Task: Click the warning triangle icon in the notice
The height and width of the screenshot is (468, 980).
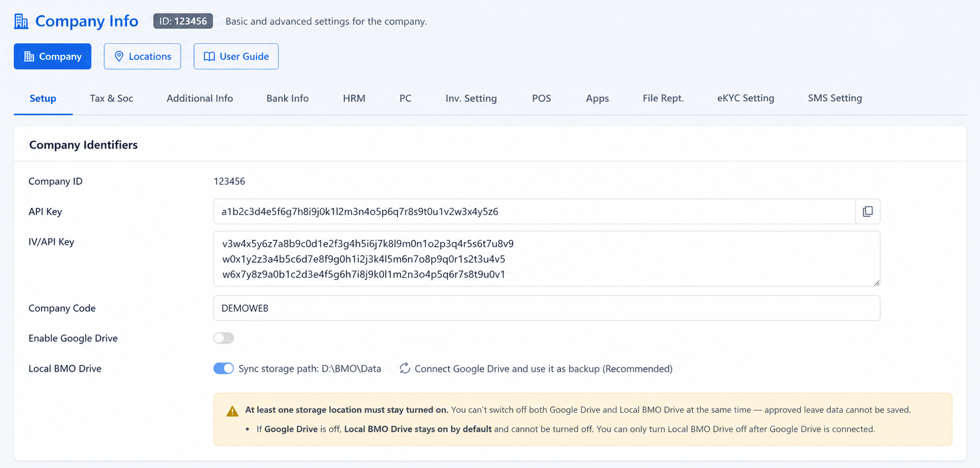Action: pos(232,411)
